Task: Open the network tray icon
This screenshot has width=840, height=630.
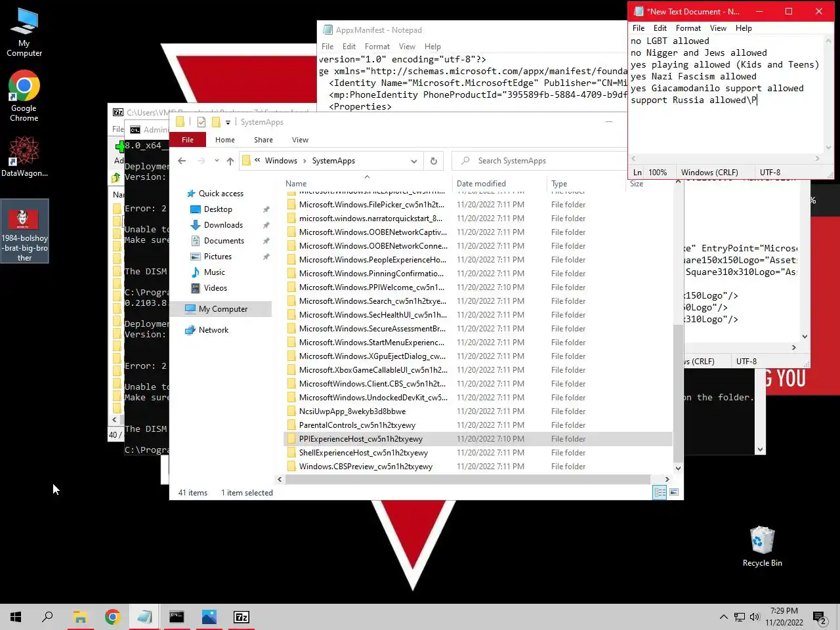Action: [740, 617]
